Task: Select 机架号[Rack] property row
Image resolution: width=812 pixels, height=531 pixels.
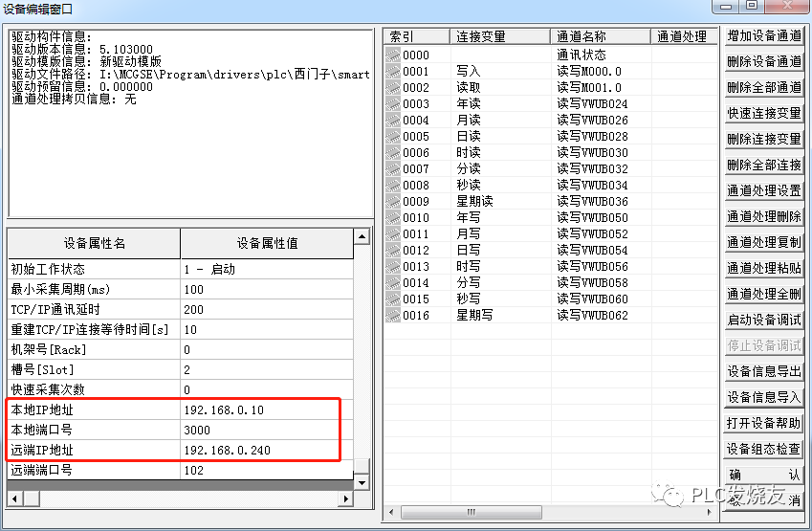Action: pos(181,349)
